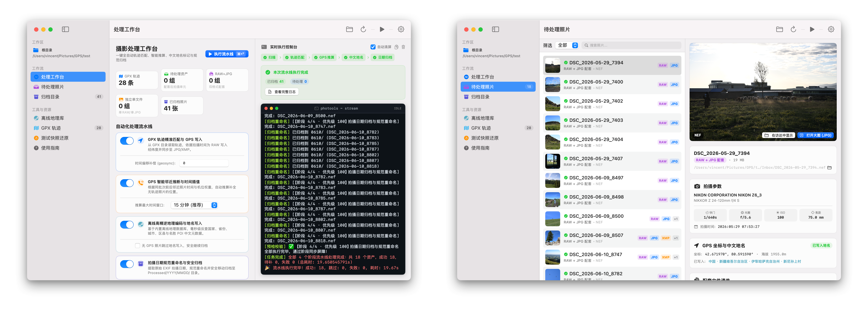The width and height of the screenshot is (868, 314).
Task: Click the 已归档照片 41 张 stat card
Action: 182,106
